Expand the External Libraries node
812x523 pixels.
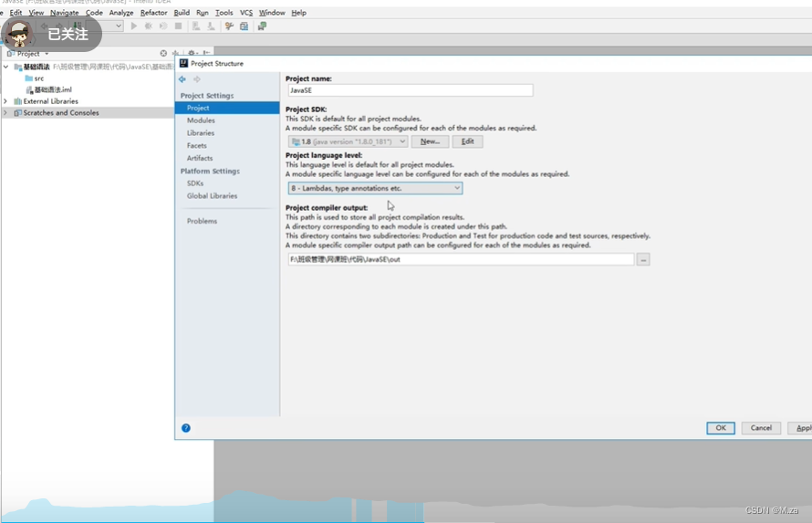point(5,101)
